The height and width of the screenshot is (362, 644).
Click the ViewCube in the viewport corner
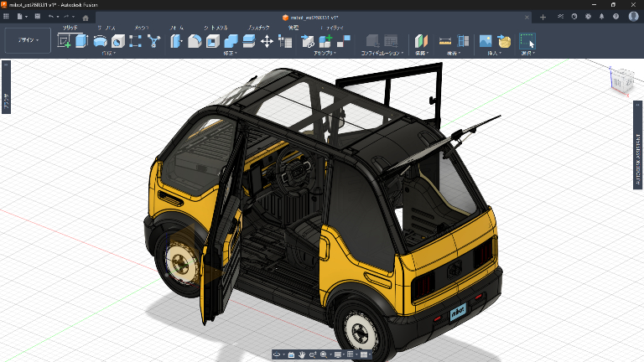tap(623, 81)
